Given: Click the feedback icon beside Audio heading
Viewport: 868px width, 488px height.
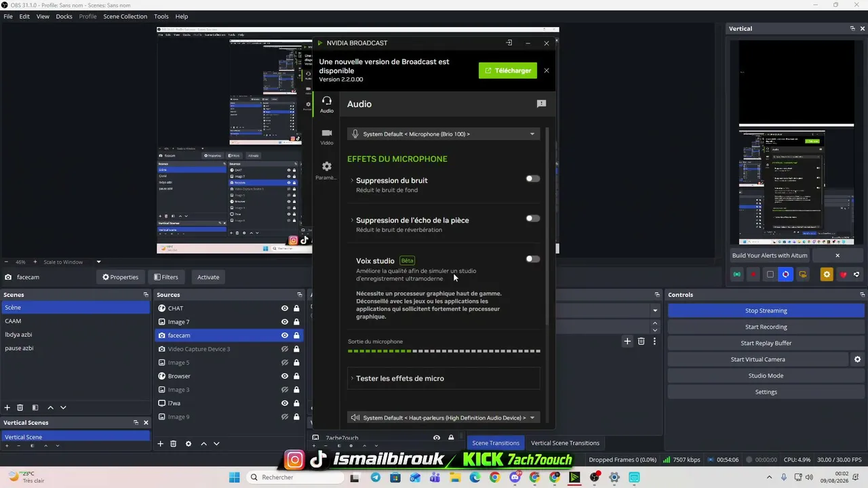Looking at the screenshot, I should coord(541,104).
